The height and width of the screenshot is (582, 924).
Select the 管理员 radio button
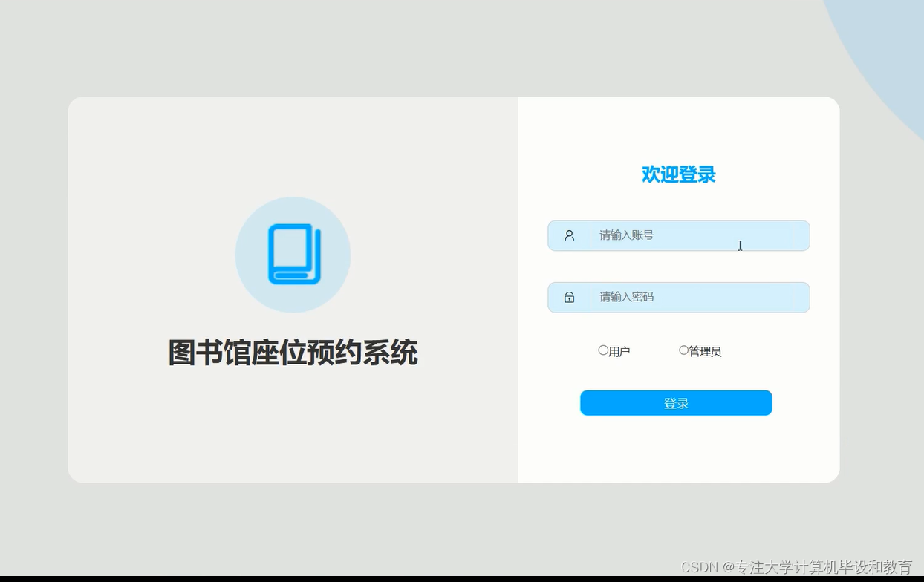click(x=684, y=350)
